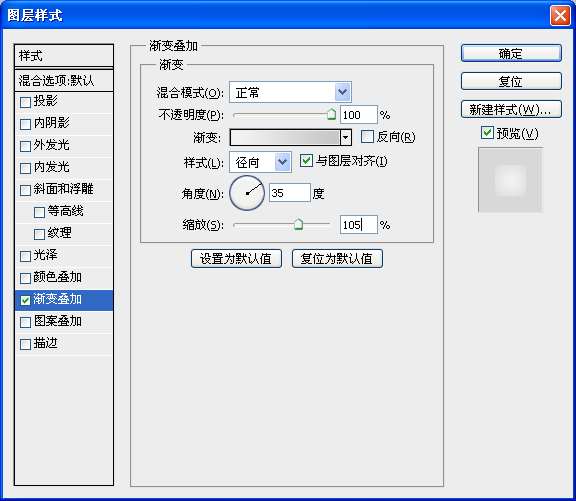The height and width of the screenshot is (501, 576).
Task: Toggle 与图层对齐 checkbox
Action: point(306,161)
